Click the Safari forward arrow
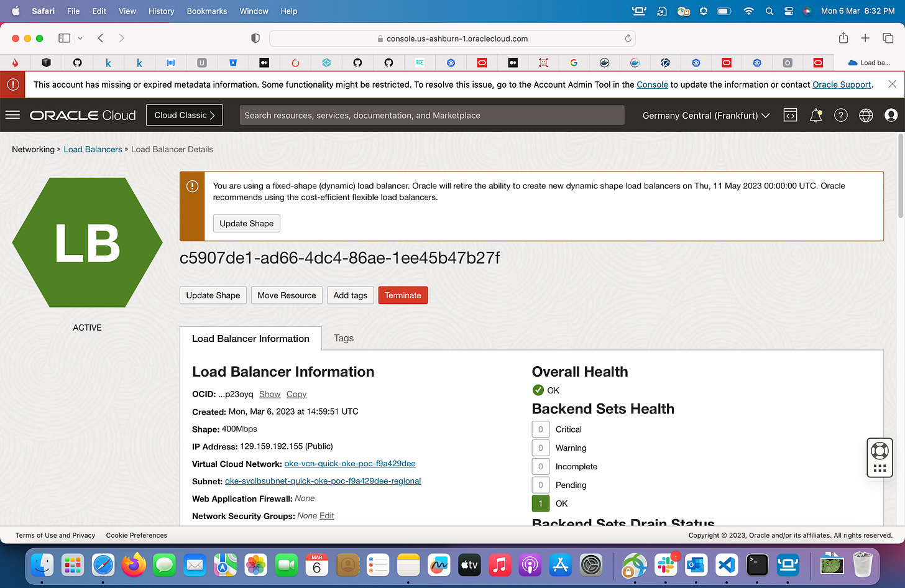Screen dimensions: 905x588 click(121, 38)
